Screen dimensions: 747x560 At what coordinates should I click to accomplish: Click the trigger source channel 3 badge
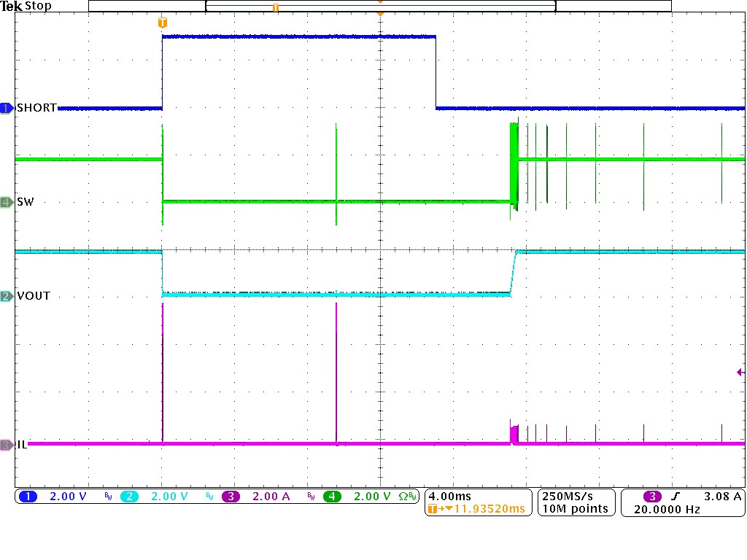coord(652,497)
